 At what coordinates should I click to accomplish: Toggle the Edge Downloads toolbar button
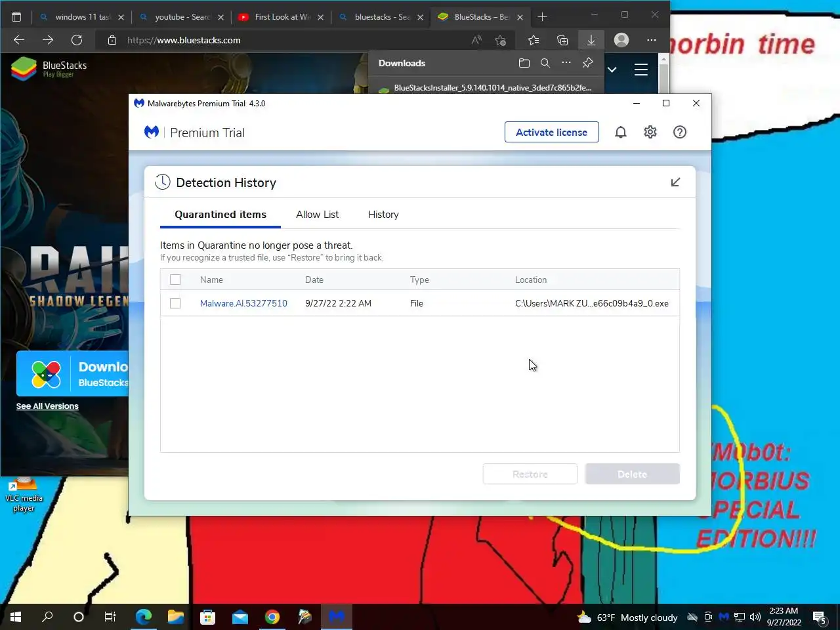coord(591,40)
